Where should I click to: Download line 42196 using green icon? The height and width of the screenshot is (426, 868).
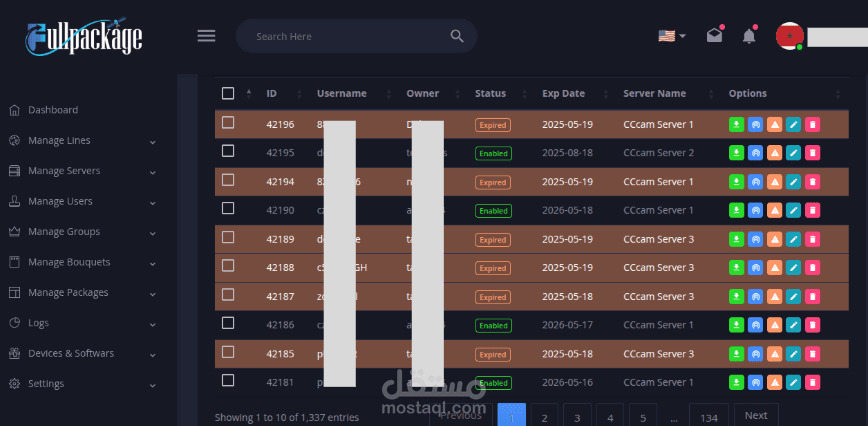click(736, 124)
